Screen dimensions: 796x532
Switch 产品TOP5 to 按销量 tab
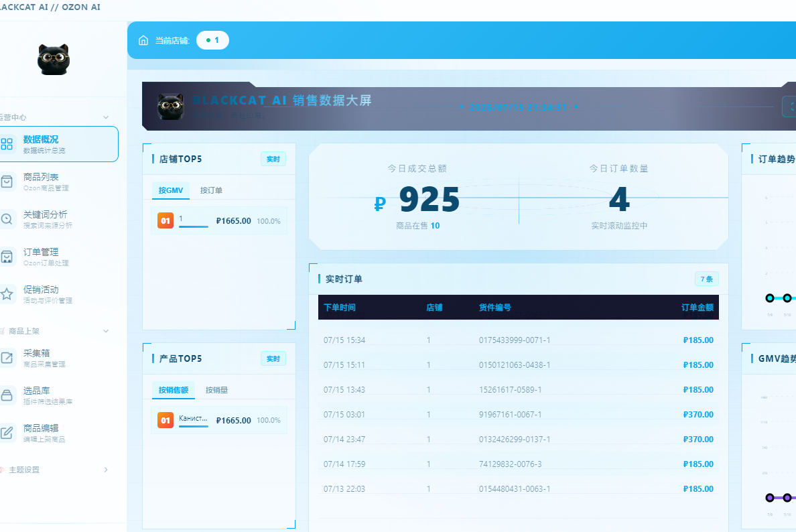(217, 390)
